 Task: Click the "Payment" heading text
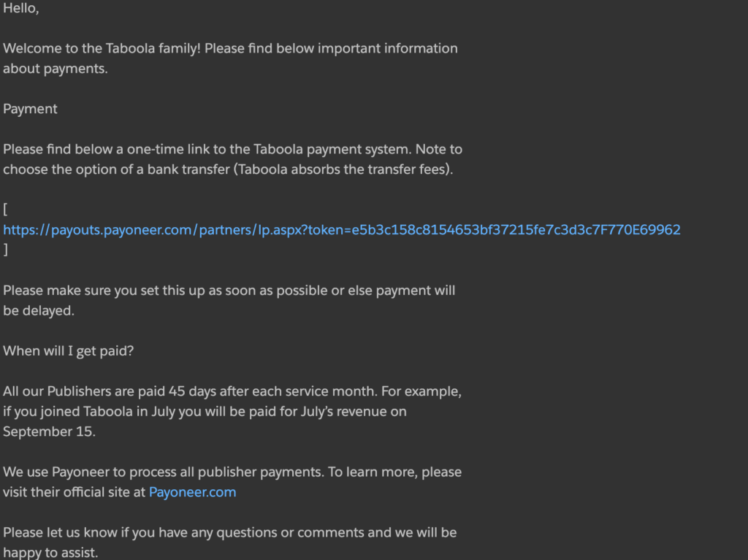click(30, 109)
